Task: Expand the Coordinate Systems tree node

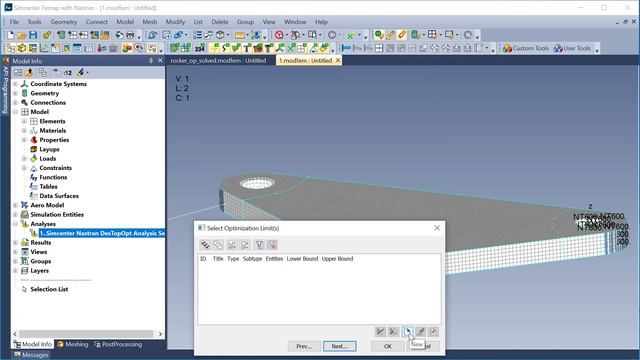Action: (16, 84)
